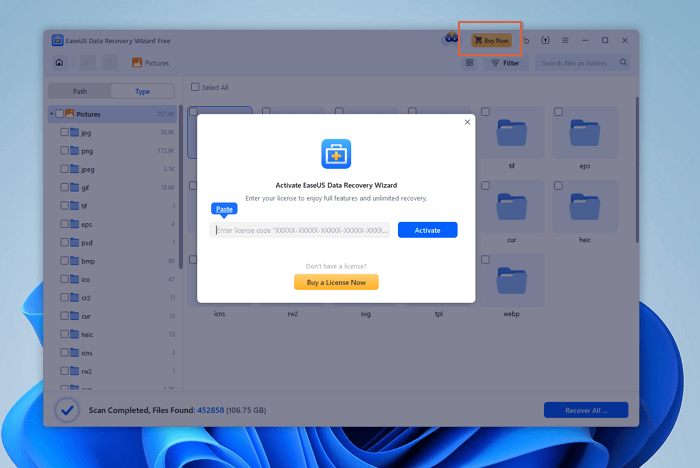Click the EaseUS app logo in title bar
Screen dimensions: 700x468
[57, 40]
